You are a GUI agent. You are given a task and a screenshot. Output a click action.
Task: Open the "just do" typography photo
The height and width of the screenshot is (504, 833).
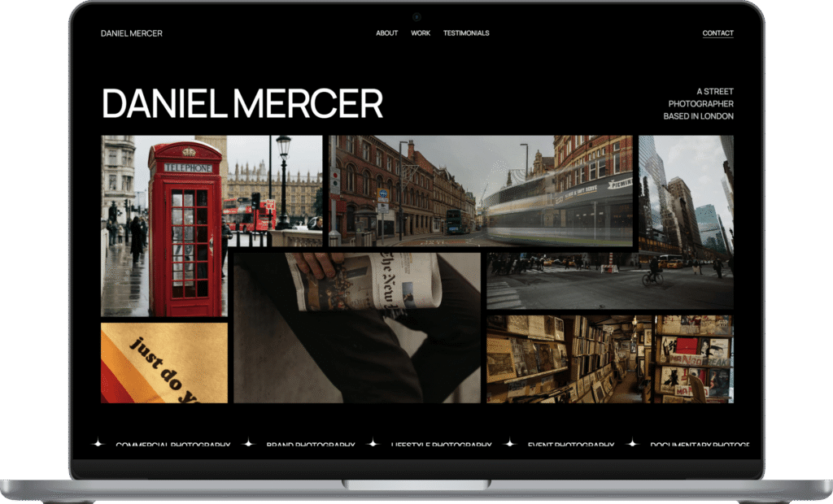point(164,363)
